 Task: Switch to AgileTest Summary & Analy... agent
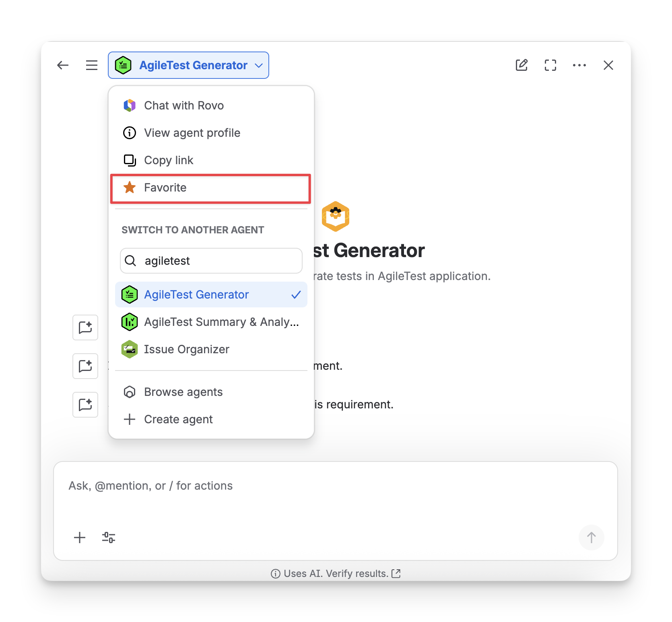(211, 322)
